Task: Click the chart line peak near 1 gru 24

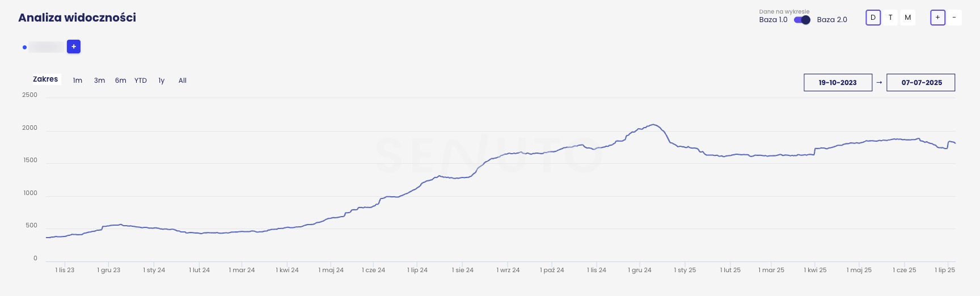Action: pos(653,125)
